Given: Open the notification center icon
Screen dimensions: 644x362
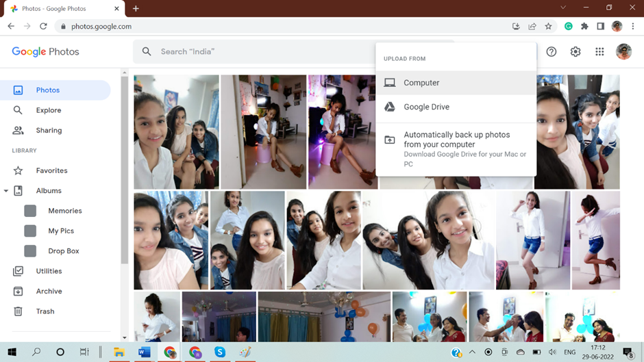Looking at the screenshot, I should [x=628, y=352].
